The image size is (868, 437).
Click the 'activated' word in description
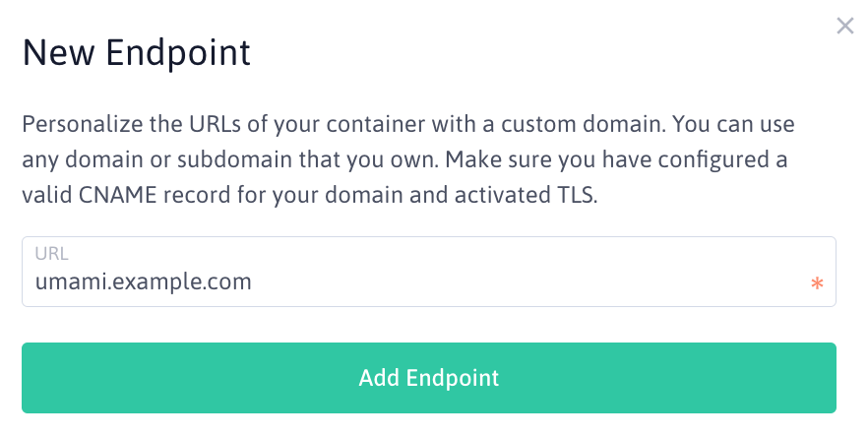tap(502, 195)
